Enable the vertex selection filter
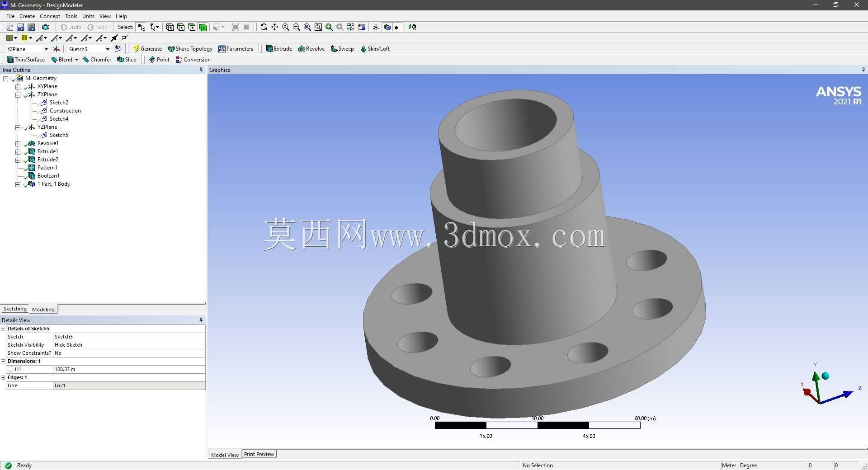Image resolution: width=868 pixels, height=470 pixels. 170,27
